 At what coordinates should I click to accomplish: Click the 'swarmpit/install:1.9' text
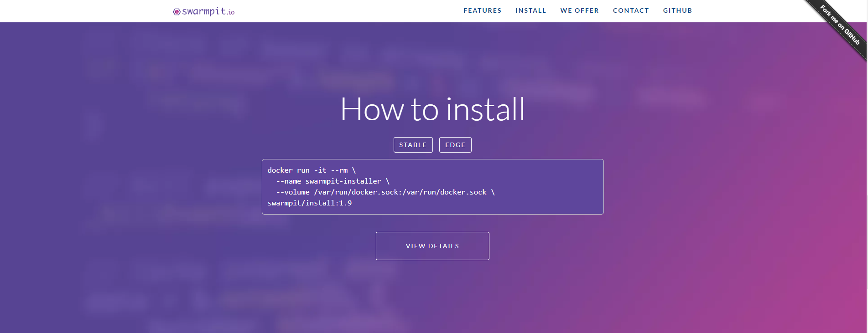tap(310, 203)
